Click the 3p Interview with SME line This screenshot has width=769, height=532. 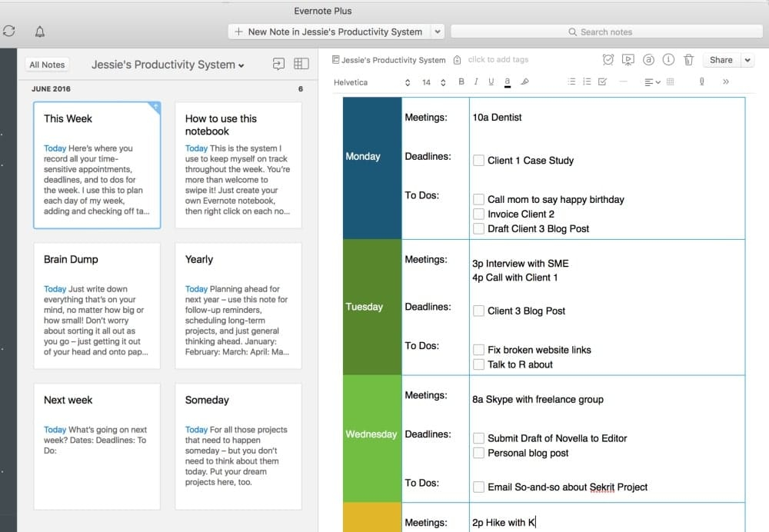click(x=521, y=263)
